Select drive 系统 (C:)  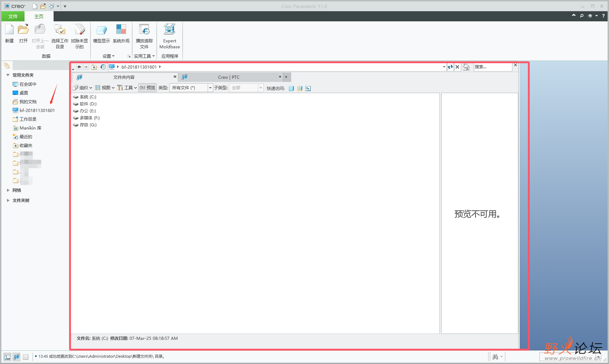[x=85, y=97]
